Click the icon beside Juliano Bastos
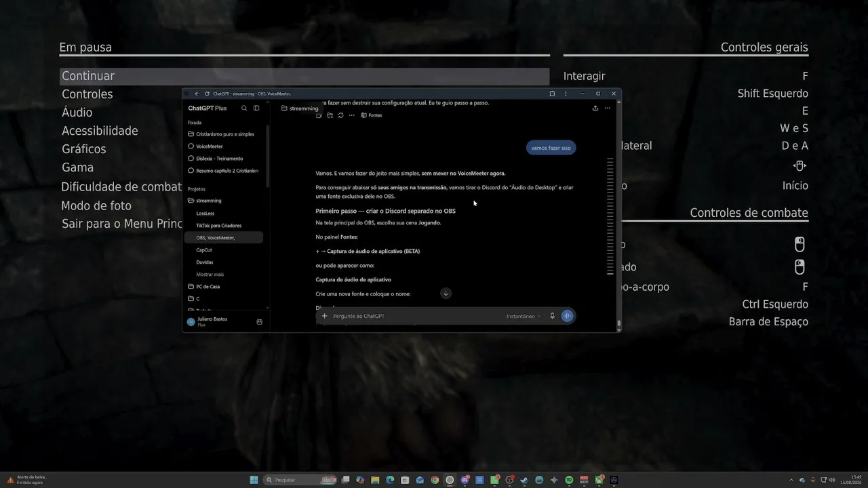 (x=259, y=322)
